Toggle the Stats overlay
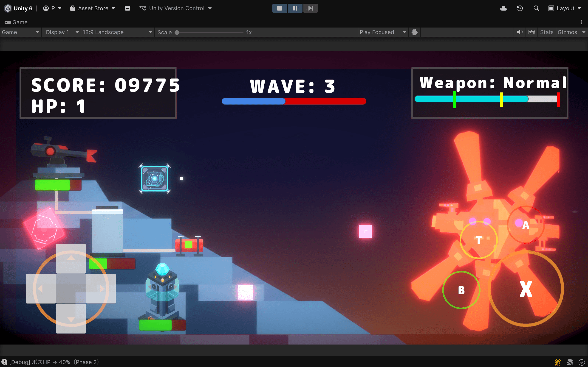 pos(546,32)
